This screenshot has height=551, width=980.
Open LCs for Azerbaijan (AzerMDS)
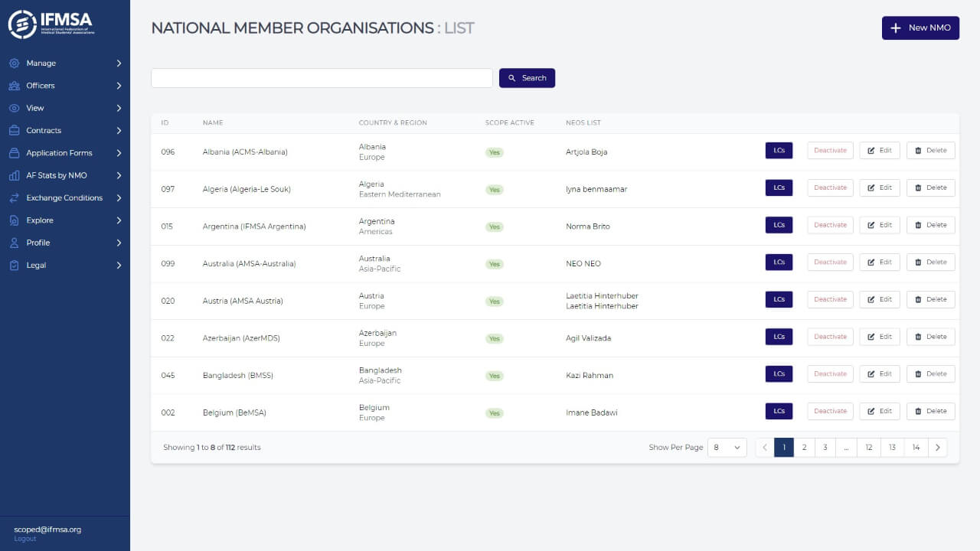point(779,337)
